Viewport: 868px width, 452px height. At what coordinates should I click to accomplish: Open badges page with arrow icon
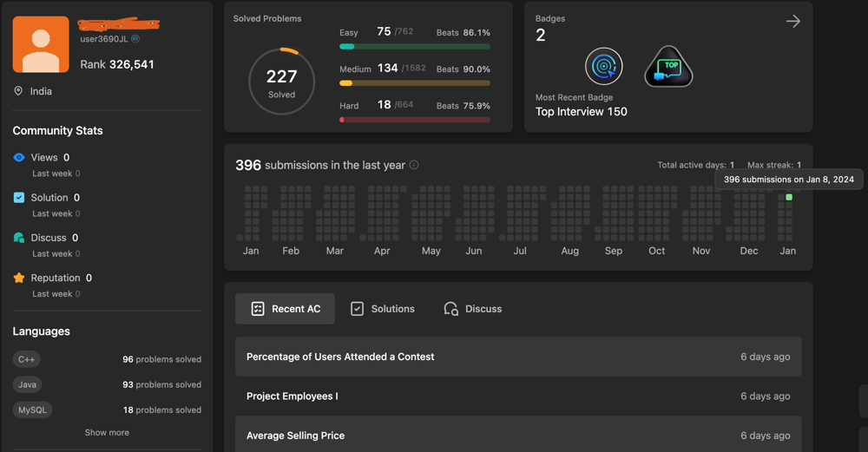click(792, 22)
